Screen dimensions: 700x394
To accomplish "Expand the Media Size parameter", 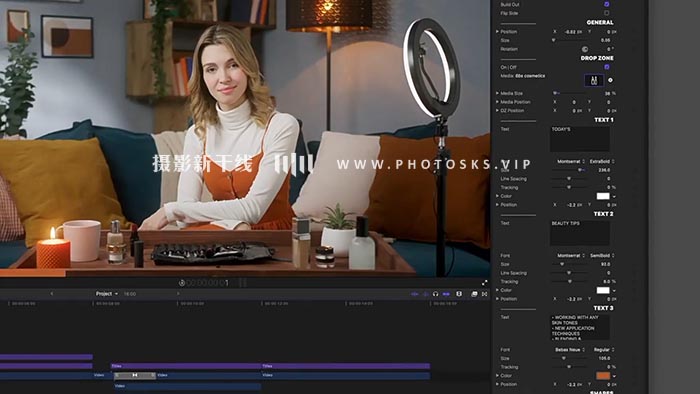I will (x=497, y=93).
